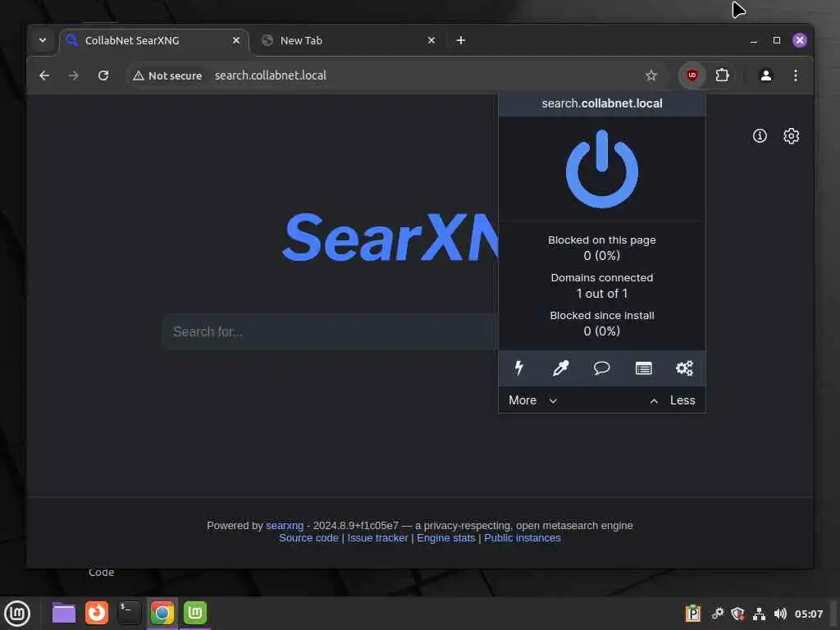Image resolution: width=840 pixels, height=630 pixels.
Task: Open the Engine stats link
Action: [x=445, y=538]
